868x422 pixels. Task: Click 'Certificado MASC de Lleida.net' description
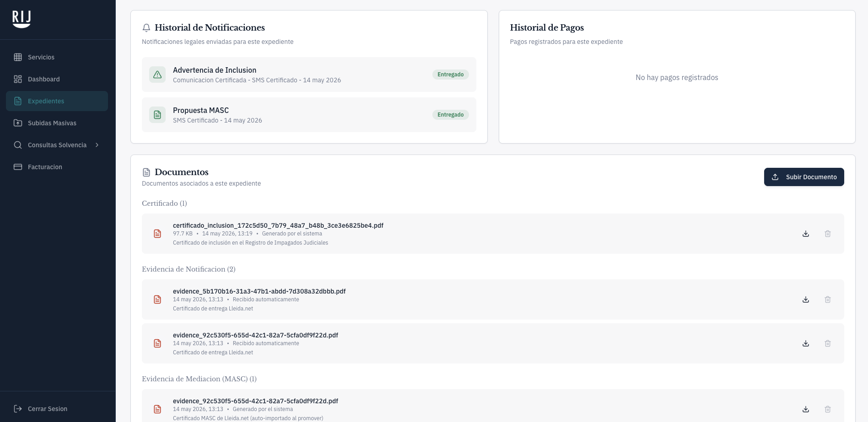[x=248, y=418]
